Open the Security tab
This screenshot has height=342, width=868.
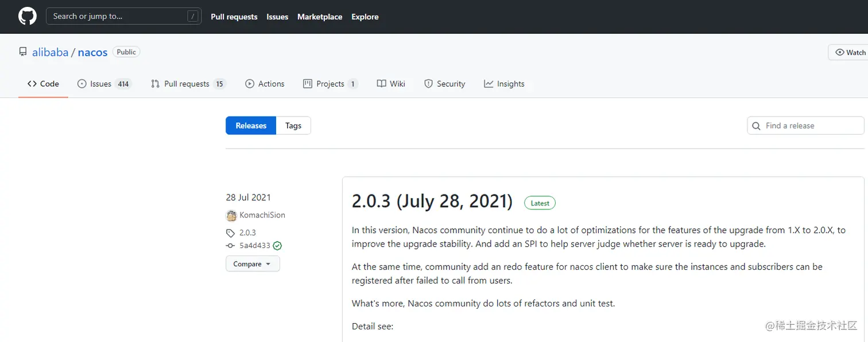coord(444,84)
